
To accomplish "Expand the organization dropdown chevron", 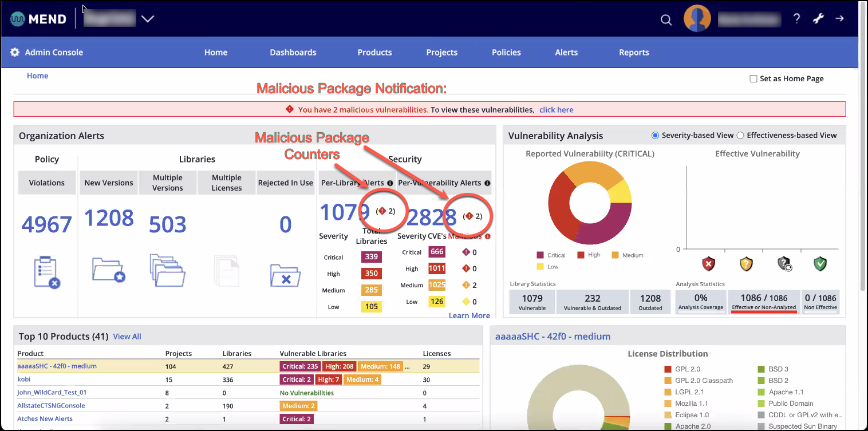I will [x=148, y=19].
